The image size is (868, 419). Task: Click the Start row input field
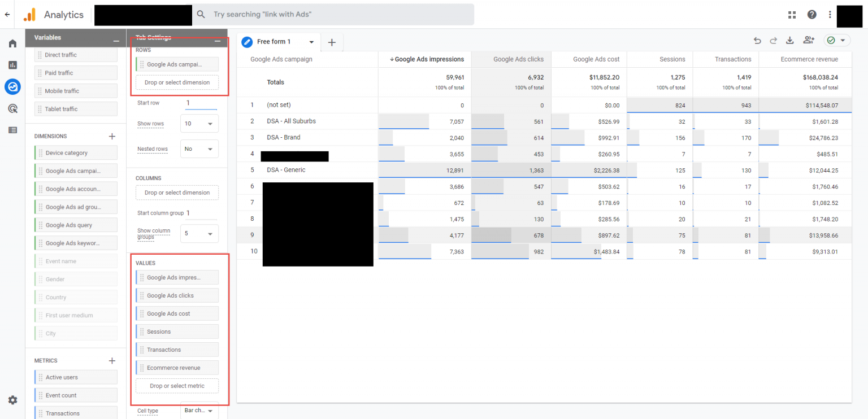[x=201, y=103]
